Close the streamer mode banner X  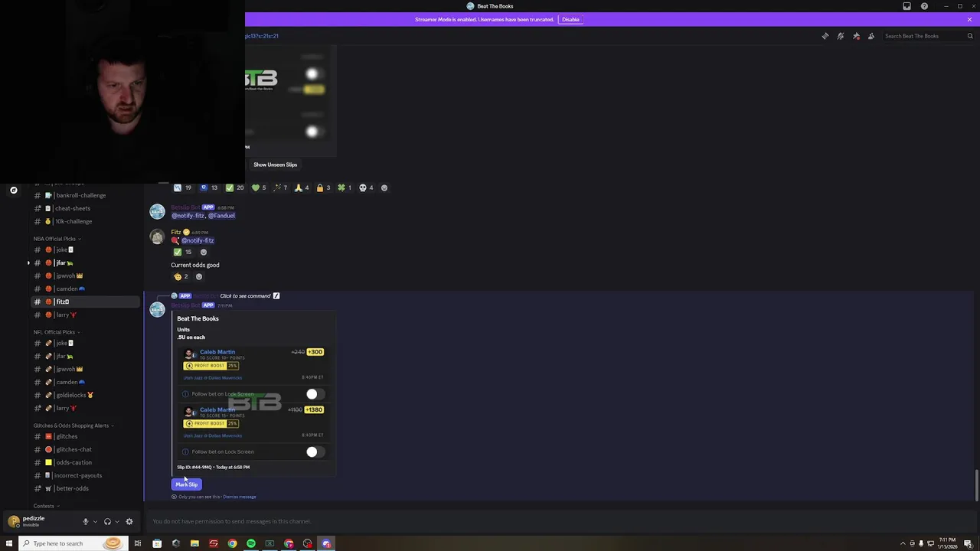pos(969,19)
